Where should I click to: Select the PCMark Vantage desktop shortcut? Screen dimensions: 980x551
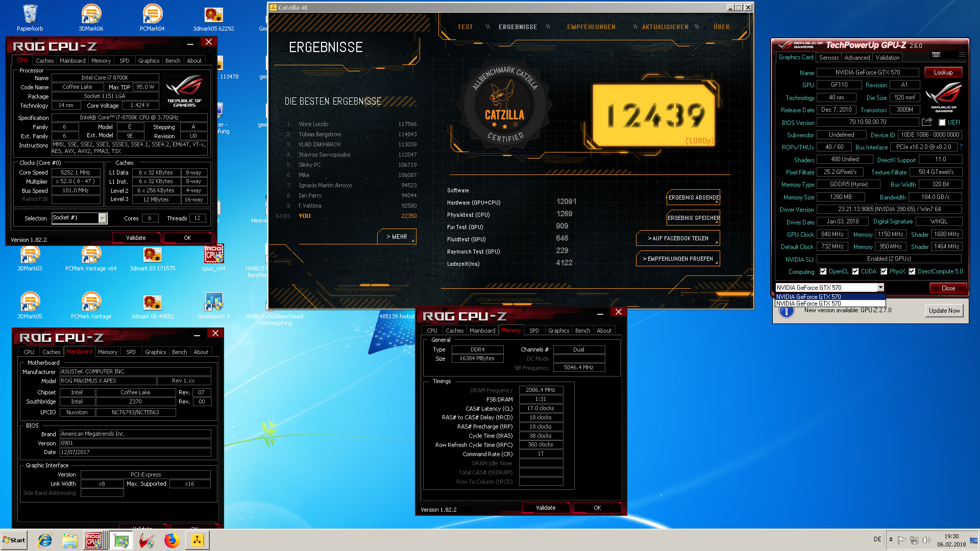coord(91,305)
